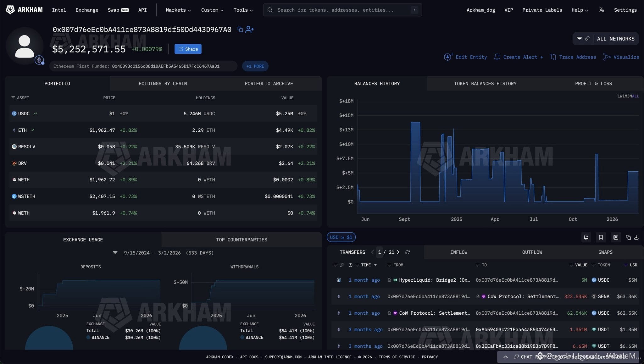Switch to Holdings By Chain tab

click(x=163, y=84)
